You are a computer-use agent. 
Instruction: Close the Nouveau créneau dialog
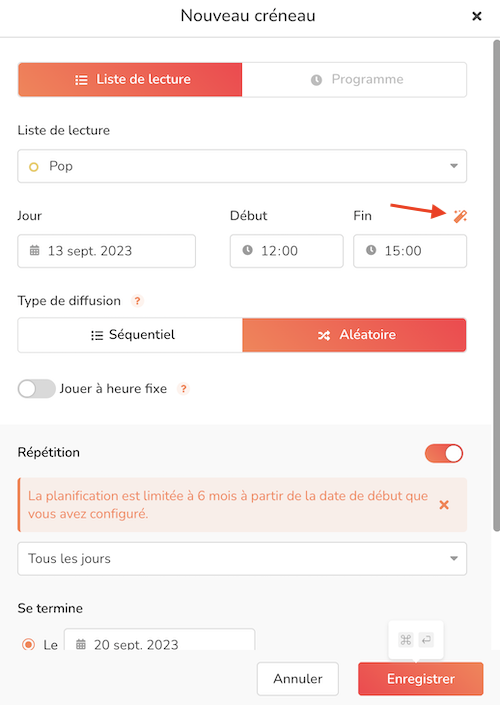[x=477, y=17]
